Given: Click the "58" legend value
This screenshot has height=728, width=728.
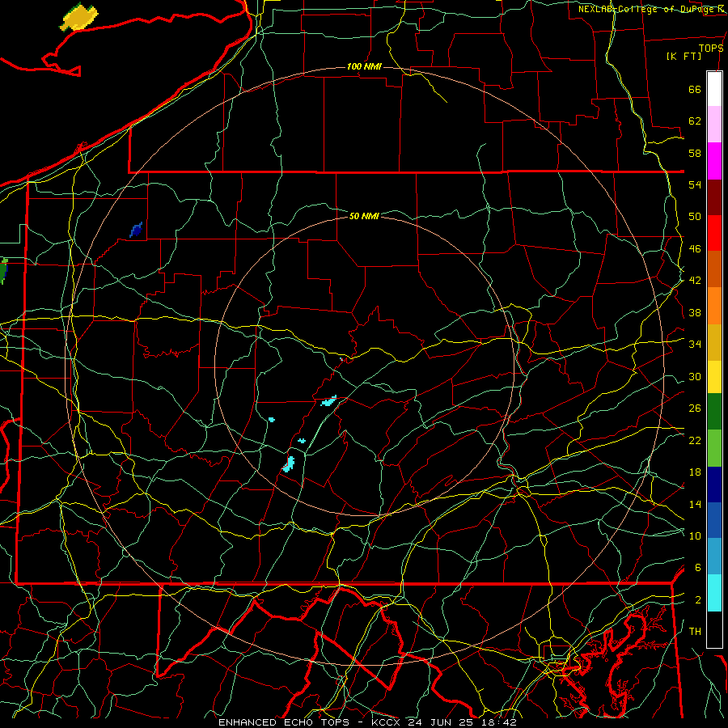Looking at the screenshot, I should (695, 153).
